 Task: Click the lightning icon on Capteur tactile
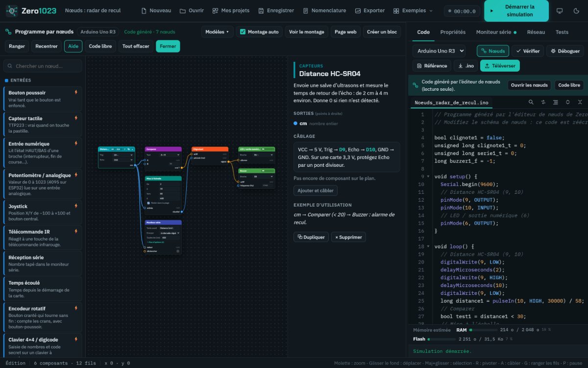76,118
